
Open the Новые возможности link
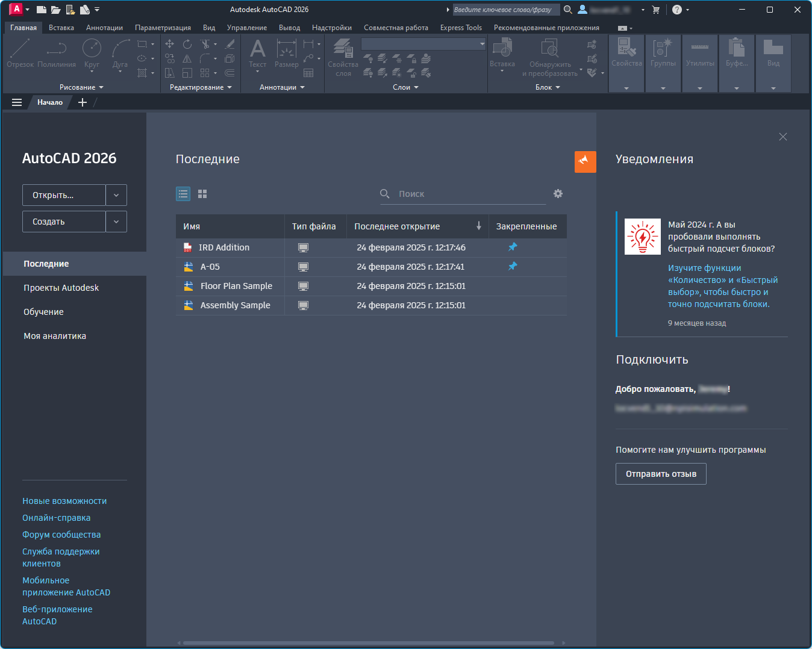coord(64,501)
